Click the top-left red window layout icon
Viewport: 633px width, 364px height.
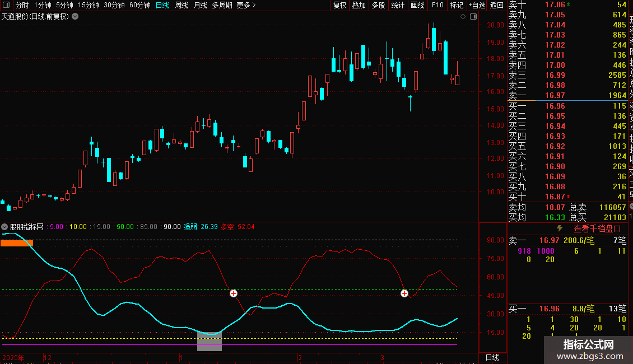pyautogui.click(x=6, y=5)
